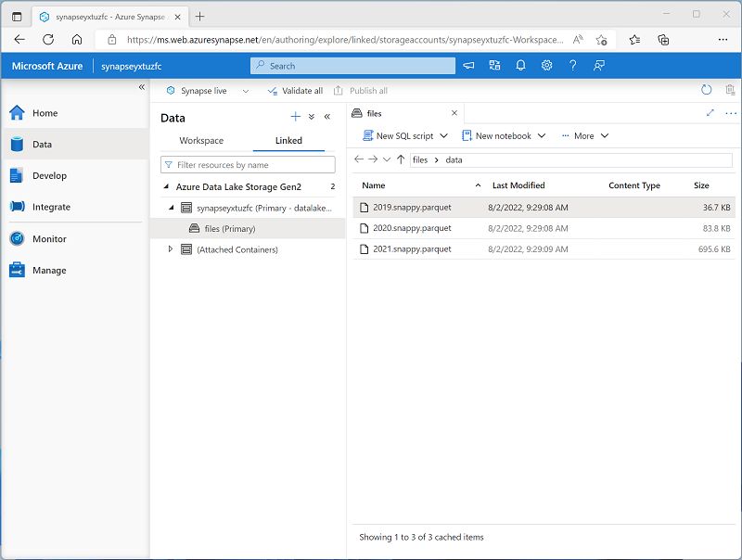Select 2020.snappy.parquet file

pyautogui.click(x=544, y=228)
